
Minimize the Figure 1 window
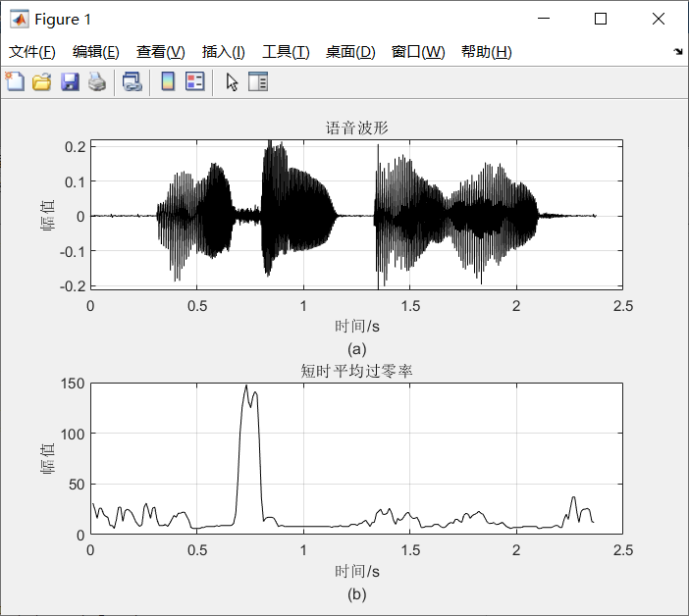pyautogui.click(x=544, y=19)
